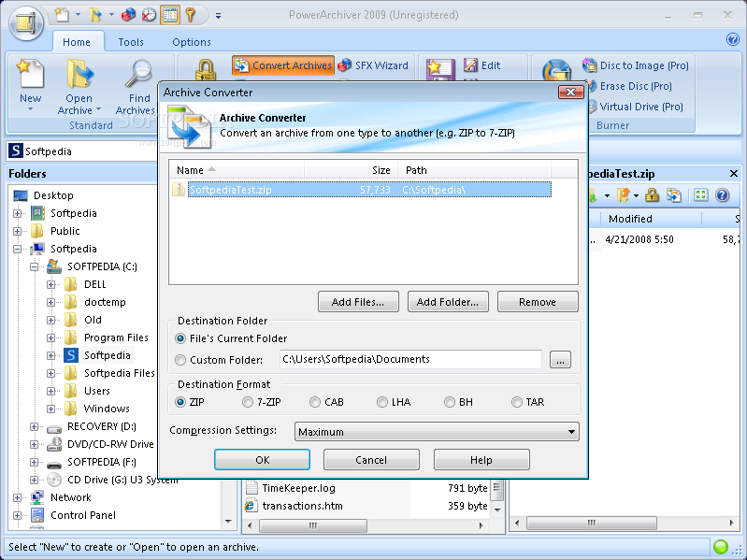Click the Add Folder... button

pos(448,302)
